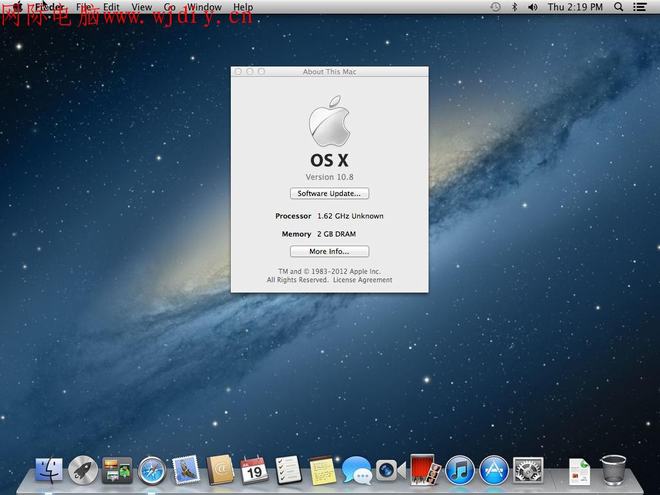Launch Safari from the dock
Image resolution: width=660 pixels, height=495 pixels.
151,469
